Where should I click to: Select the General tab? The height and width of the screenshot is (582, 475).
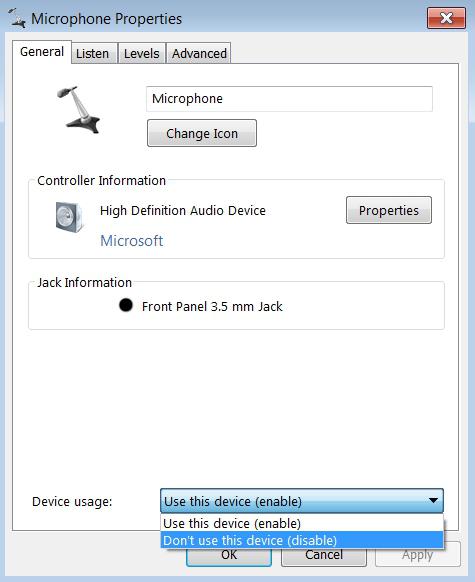click(x=42, y=52)
